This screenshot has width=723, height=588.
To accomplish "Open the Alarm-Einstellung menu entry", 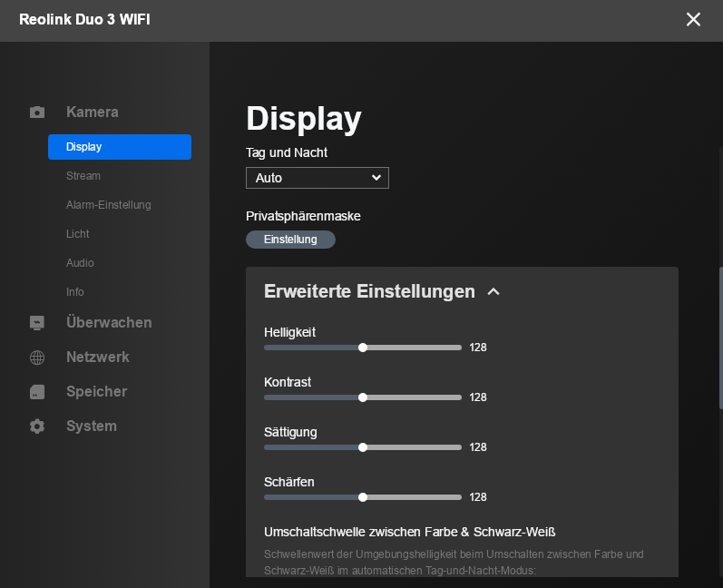I will (x=108, y=205).
